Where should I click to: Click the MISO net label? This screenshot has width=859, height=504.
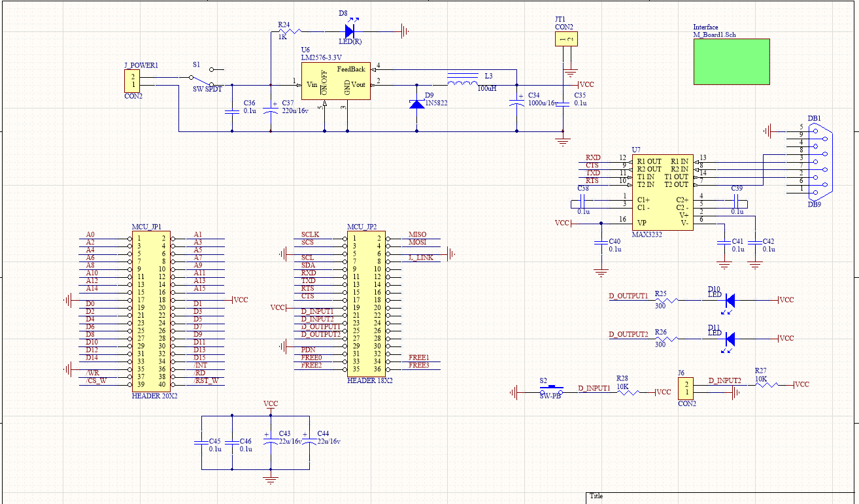[417, 234]
